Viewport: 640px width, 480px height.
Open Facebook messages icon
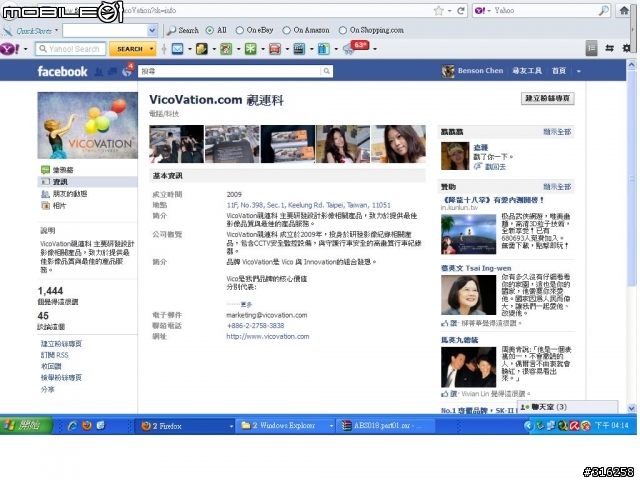click(x=113, y=72)
